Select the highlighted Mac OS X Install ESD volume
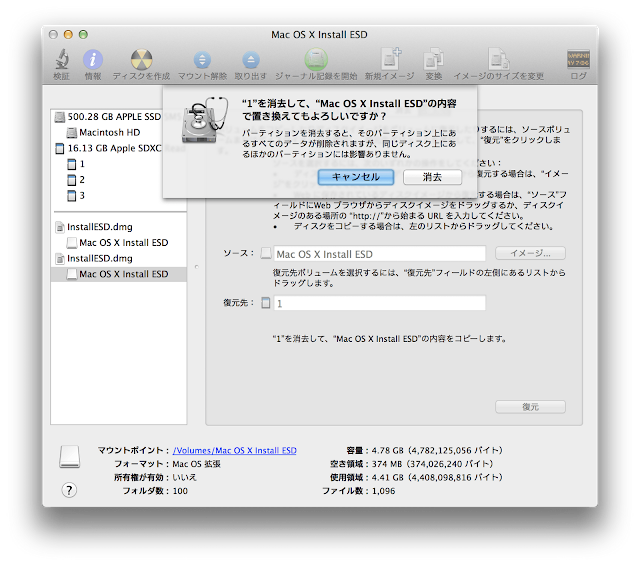The image size is (640, 566). click(118, 274)
